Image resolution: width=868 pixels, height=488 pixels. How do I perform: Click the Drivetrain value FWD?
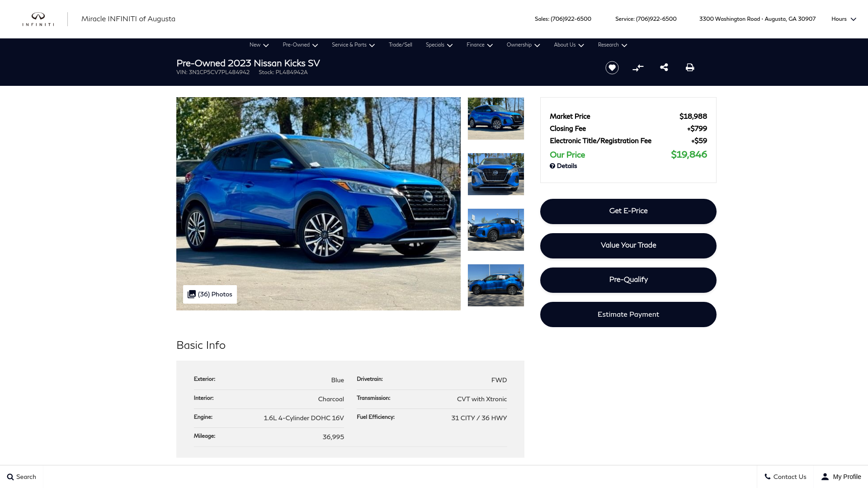coord(499,380)
